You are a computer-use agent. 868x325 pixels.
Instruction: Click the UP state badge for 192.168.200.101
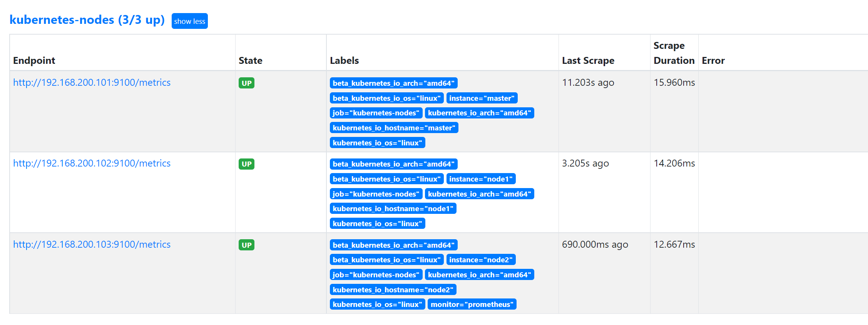(246, 83)
